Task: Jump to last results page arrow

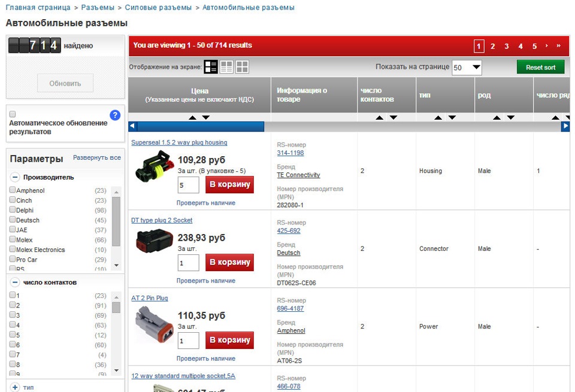Action: click(x=558, y=46)
